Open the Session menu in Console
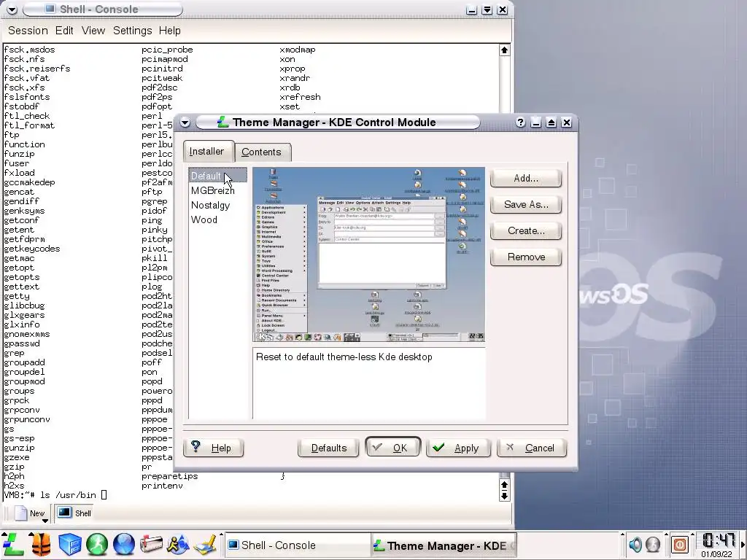 28,31
